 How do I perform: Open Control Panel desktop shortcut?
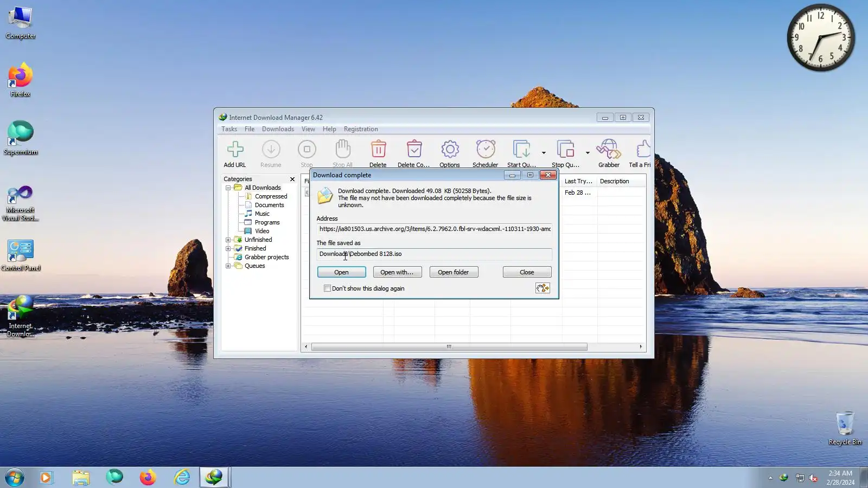tap(21, 255)
